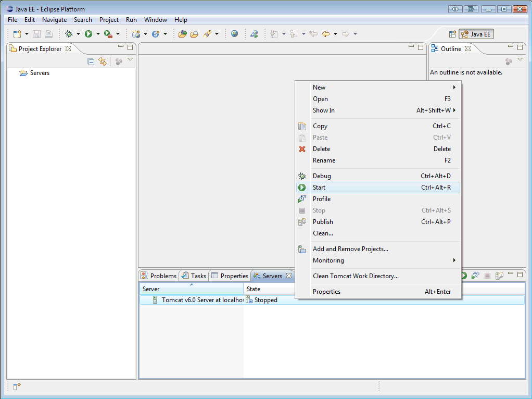Click the Profile server icon in Servers view
The image size is (532, 399).
coord(475,276)
